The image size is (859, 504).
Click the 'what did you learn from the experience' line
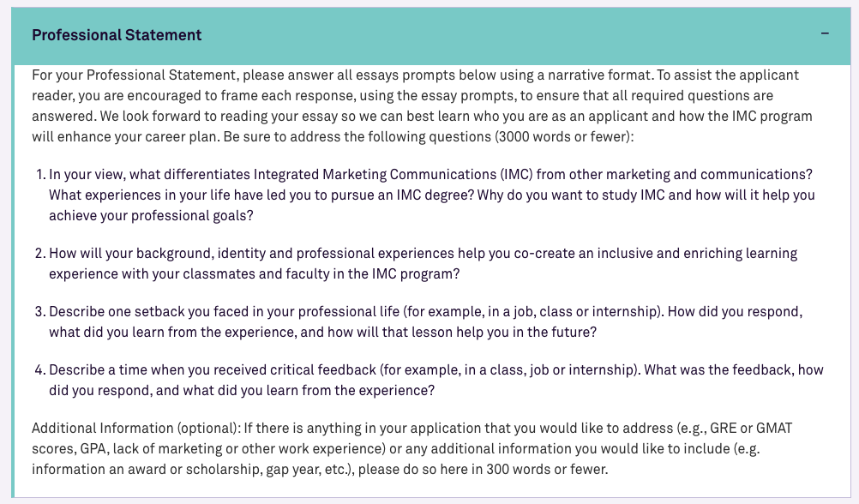click(x=322, y=333)
